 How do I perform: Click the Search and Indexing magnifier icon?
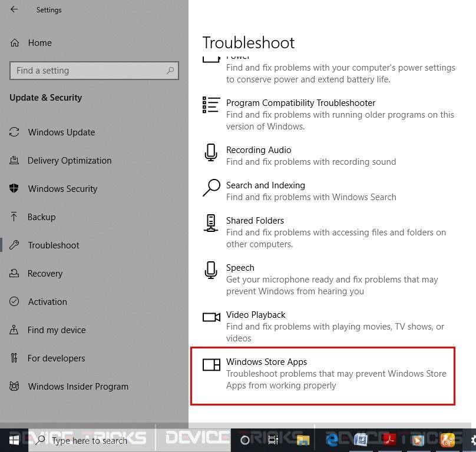tap(211, 188)
